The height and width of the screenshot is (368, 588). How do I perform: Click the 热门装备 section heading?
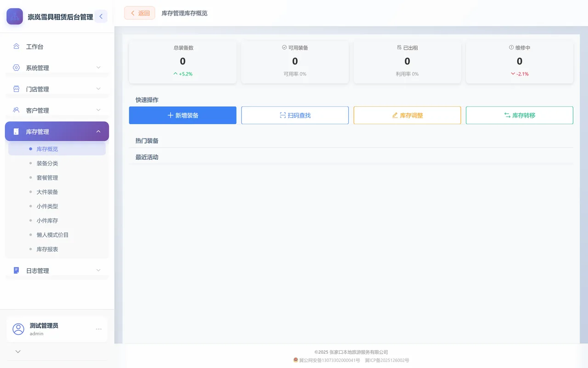(147, 141)
